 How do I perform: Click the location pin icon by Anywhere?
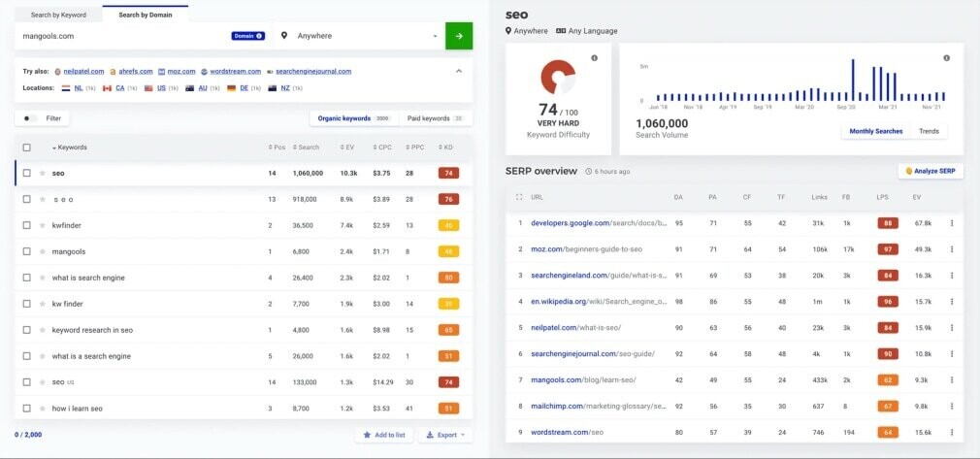284,36
